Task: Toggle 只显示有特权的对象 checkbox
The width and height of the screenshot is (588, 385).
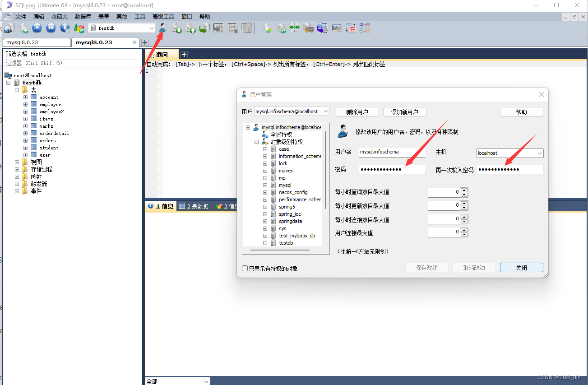Action: (245, 268)
